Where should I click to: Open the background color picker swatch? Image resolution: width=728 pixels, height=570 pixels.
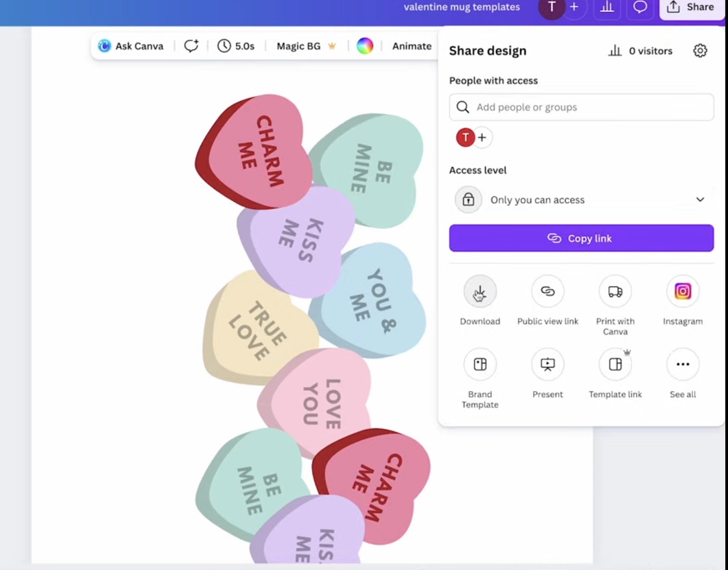pos(364,46)
